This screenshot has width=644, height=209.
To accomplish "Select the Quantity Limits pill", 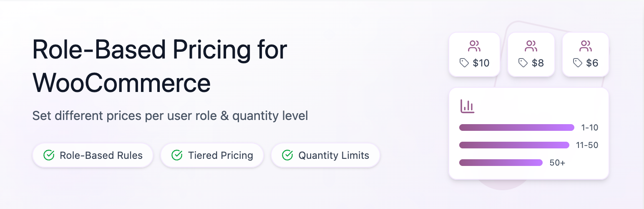I will tap(325, 155).
